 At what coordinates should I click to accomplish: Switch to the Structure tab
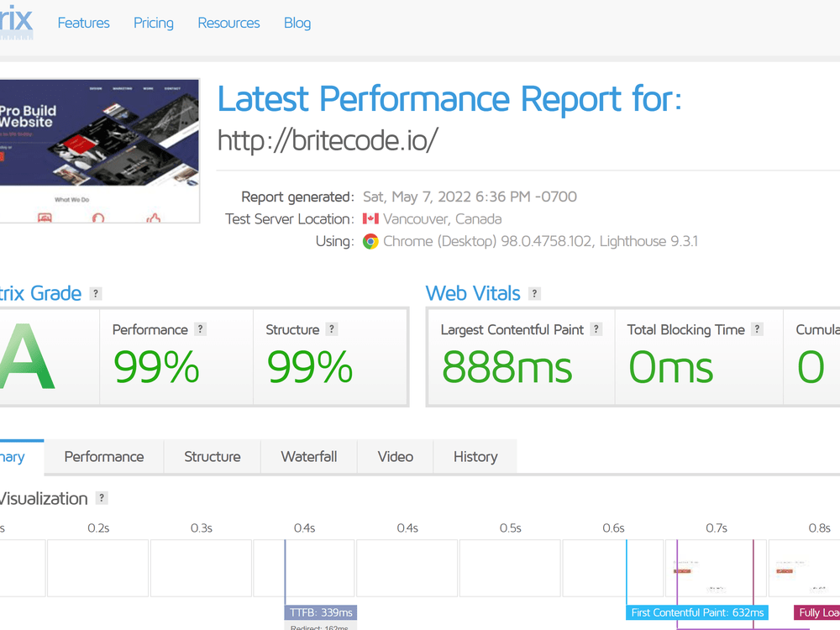click(x=213, y=457)
